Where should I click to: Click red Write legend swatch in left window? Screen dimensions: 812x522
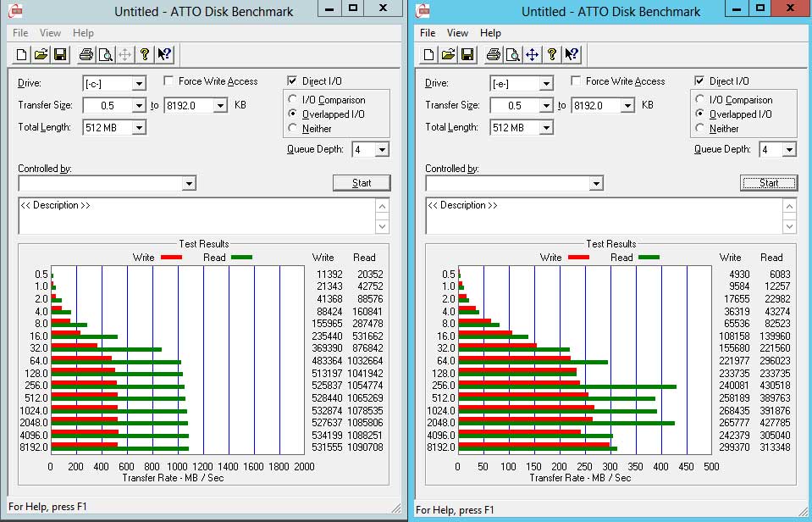[x=171, y=257]
